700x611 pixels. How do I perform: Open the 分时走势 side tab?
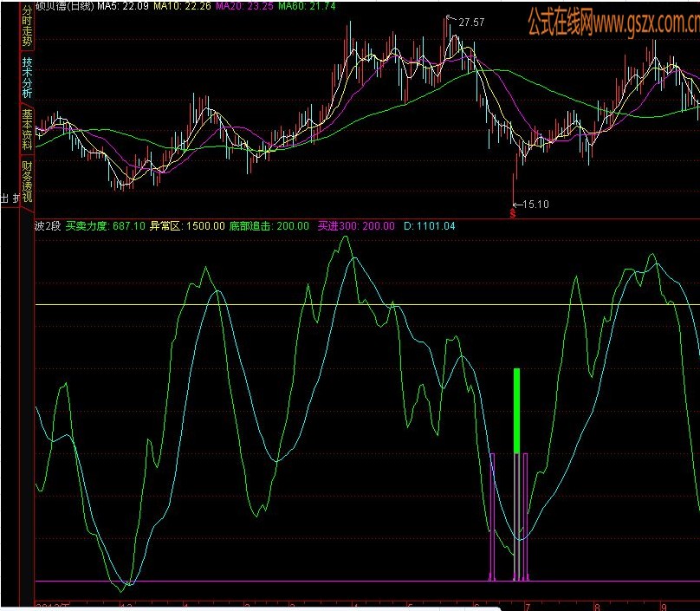[27, 26]
